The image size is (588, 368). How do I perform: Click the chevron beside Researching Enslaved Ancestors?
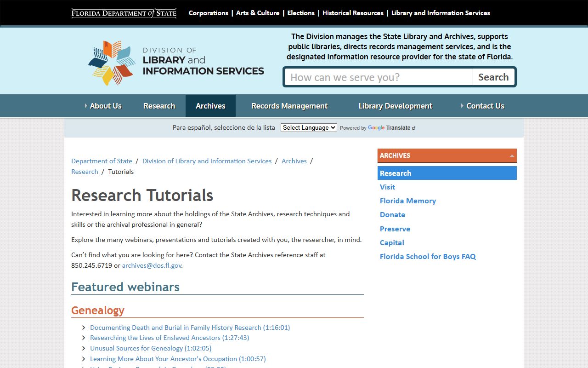tap(84, 338)
